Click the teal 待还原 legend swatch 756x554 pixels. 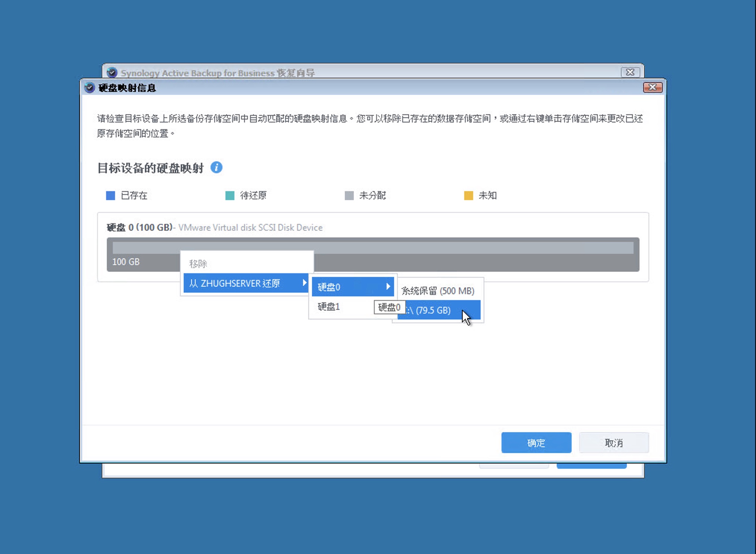click(230, 196)
